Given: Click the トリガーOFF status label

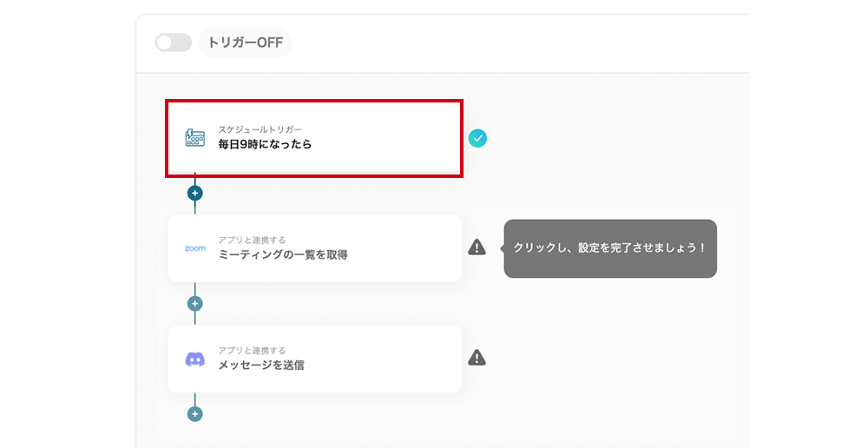Looking at the screenshot, I should tap(246, 43).
